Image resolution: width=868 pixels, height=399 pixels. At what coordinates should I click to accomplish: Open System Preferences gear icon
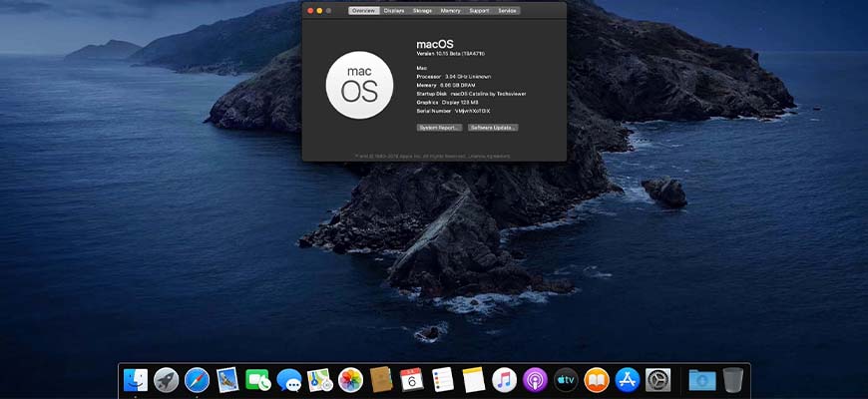coord(658,380)
